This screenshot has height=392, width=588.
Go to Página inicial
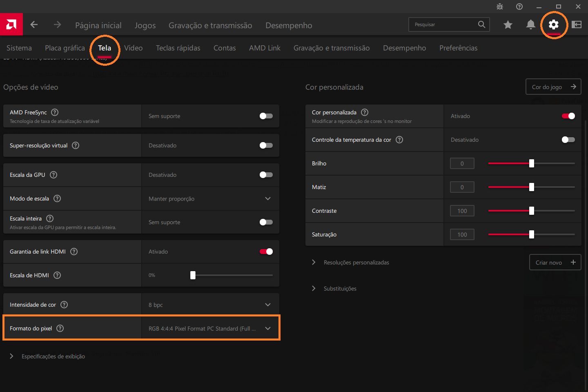point(98,25)
